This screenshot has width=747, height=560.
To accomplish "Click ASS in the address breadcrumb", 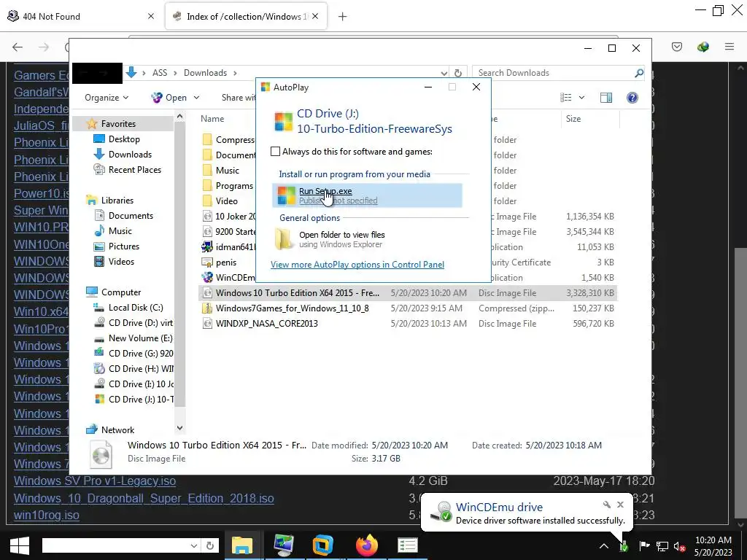I will click(x=160, y=73).
